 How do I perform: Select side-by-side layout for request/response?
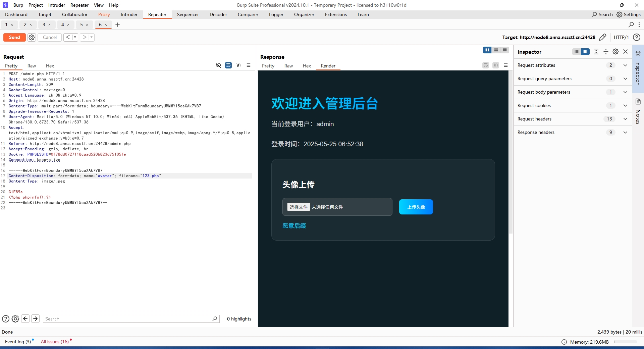487,50
